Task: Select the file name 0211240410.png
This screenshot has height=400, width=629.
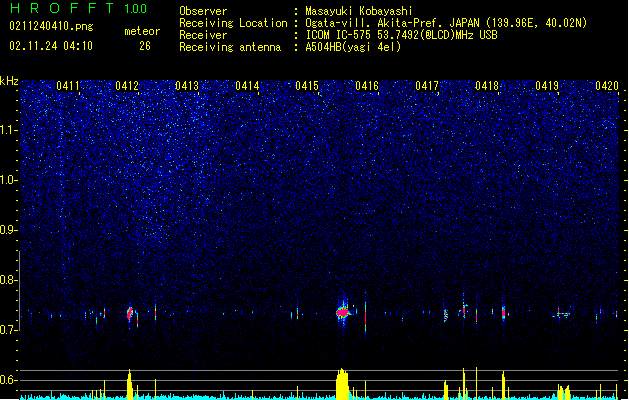Action: click(51, 26)
